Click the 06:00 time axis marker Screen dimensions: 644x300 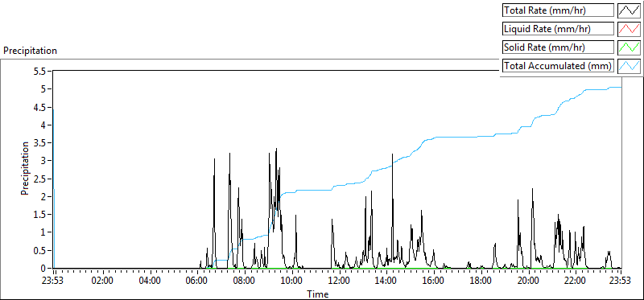pyautogui.click(x=197, y=282)
